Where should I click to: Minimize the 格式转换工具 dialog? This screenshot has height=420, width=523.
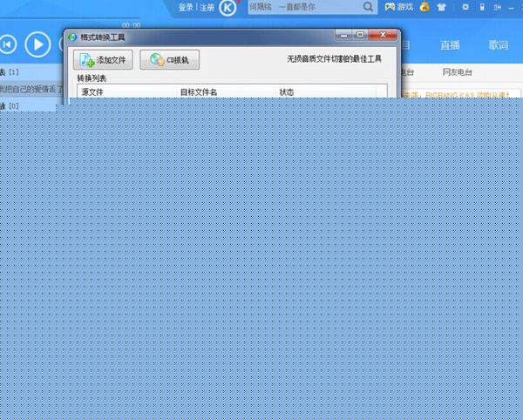pos(343,35)
